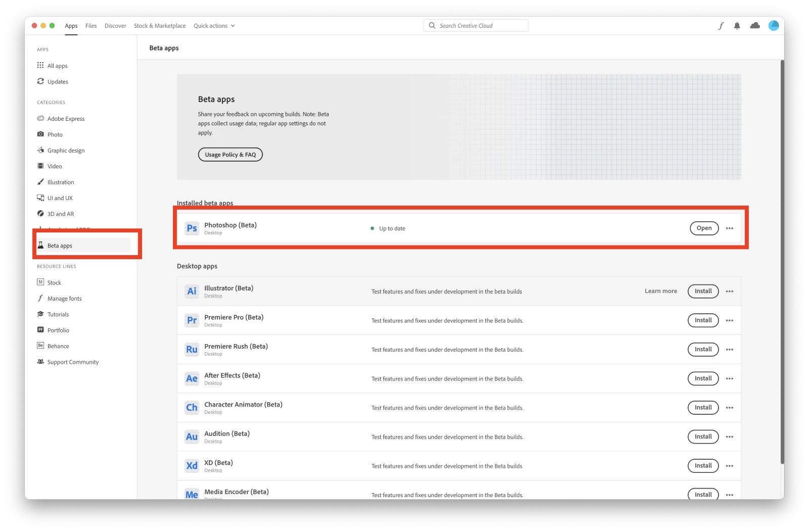The image size is (809, 532).
Task: Click Learn more for Illustrator (Beta)
Action: click(x=661, y=291)
